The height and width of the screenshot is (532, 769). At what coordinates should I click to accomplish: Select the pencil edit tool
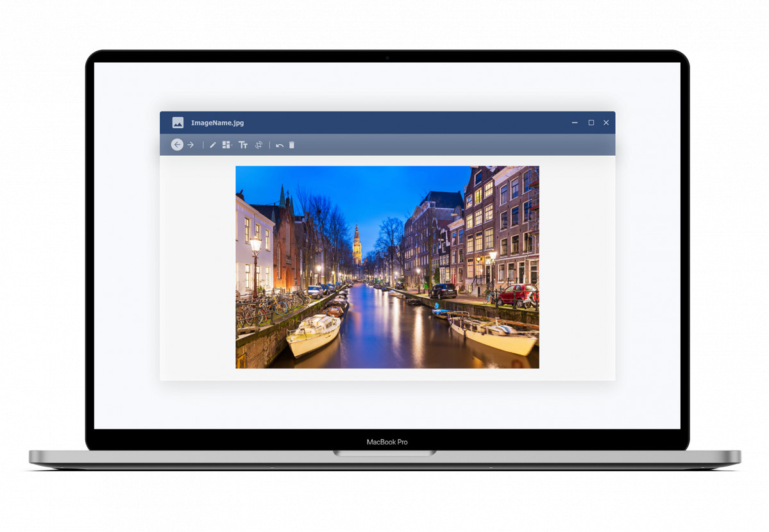[213, 145]
